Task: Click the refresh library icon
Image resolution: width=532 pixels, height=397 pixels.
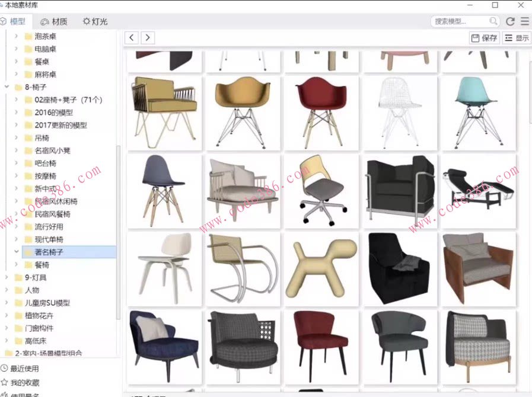Action: point(510,21)
